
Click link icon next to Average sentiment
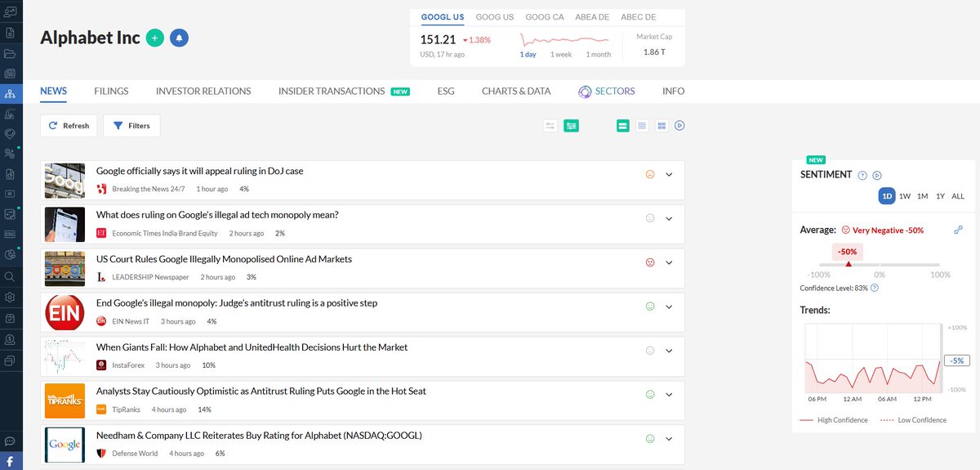coord(958,231)
